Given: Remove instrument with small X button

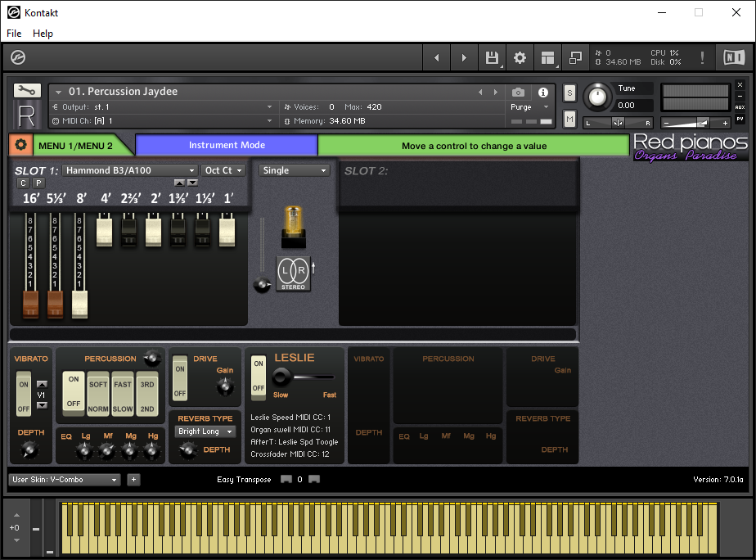Looking at the screenshot, I should pos(740,85).
